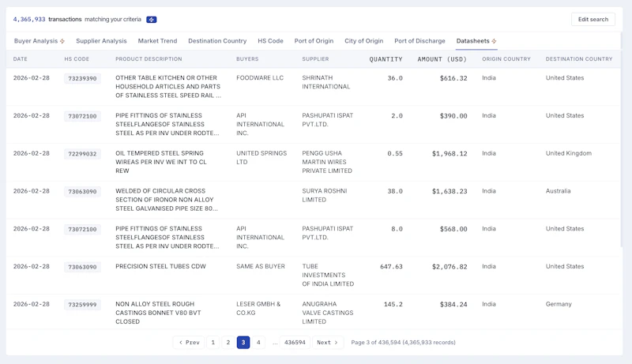This screenshot has height=364, width=632.
Task: Click the sparkle icon next to Buyer Analysis
Action: click(62, 41)
